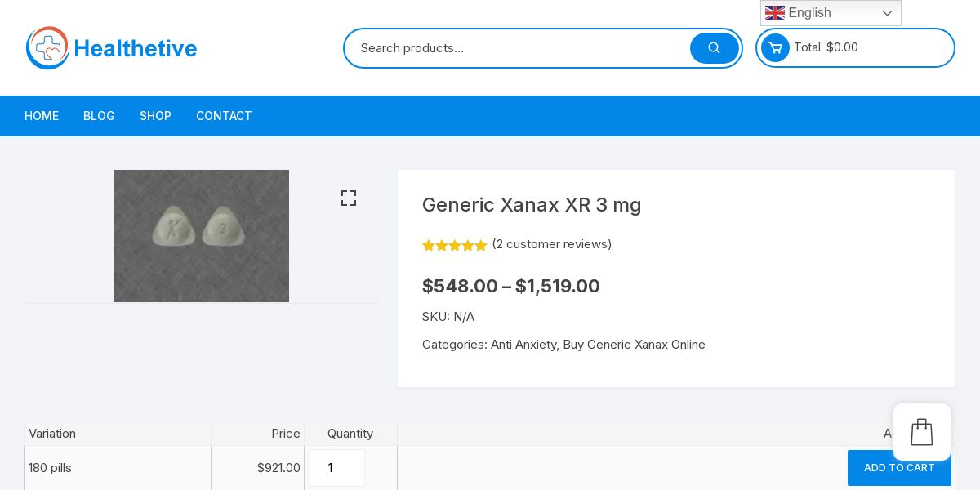Open the English language dropdown
Image resolution: width=980 pixels, height=490 pixels.
click(x=831, y=13)
